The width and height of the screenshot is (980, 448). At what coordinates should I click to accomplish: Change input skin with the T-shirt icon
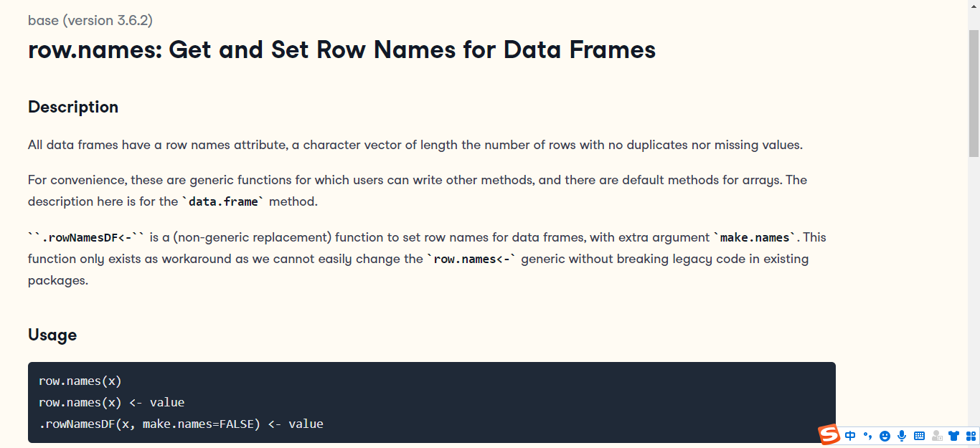pos(953,435)
